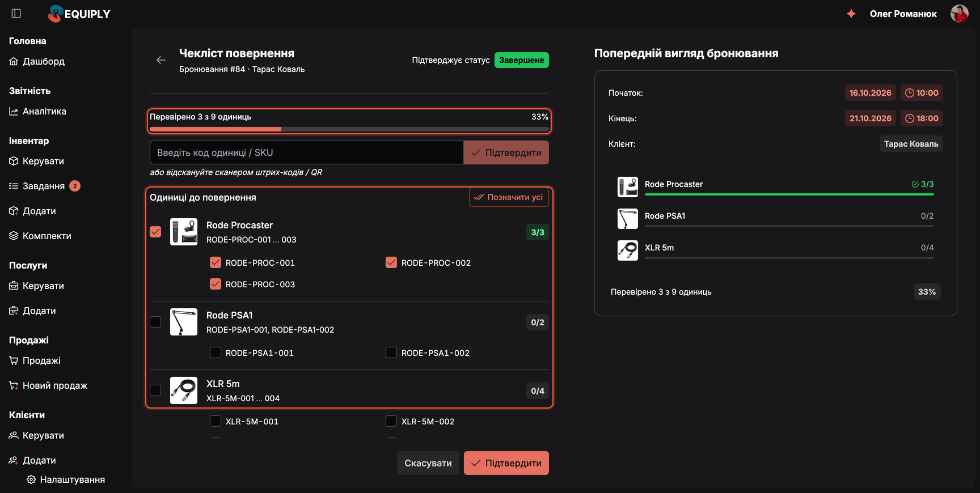Click the Тарас Коваль client chip
Screen dimensions: 980x493
point(911,144)
